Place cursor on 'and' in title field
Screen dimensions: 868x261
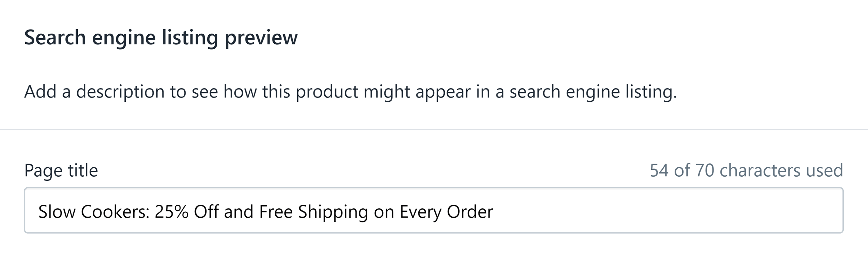point(239,211)
